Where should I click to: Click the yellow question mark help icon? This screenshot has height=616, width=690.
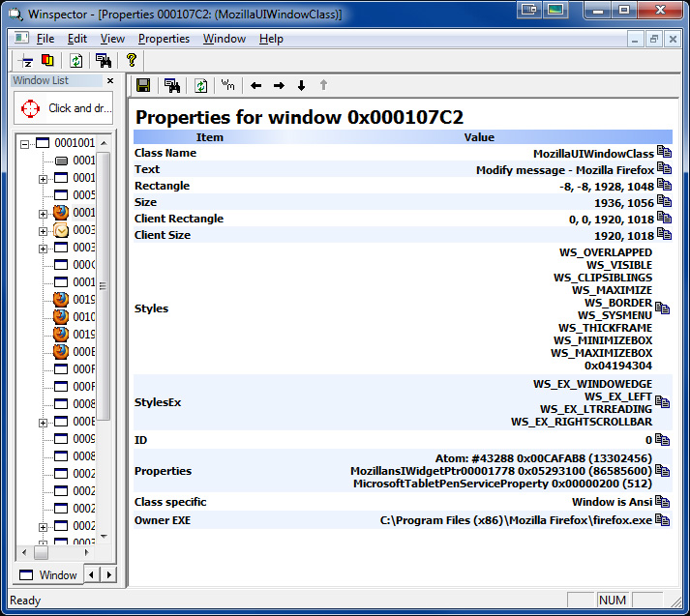point(132,61)
